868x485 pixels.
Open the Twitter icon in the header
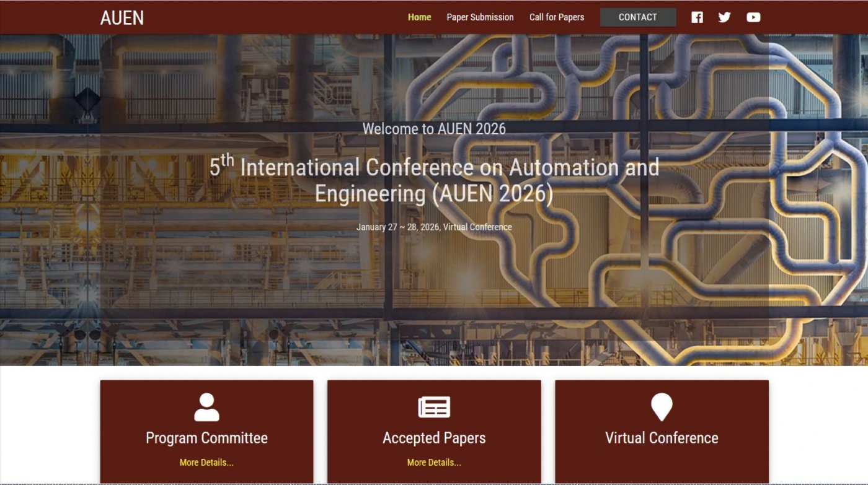724,17
